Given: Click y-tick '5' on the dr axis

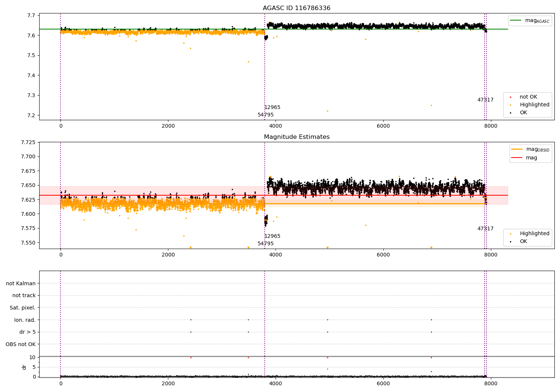Looking at the screenshot, I should pyautogui.click(x=34, y=367).
